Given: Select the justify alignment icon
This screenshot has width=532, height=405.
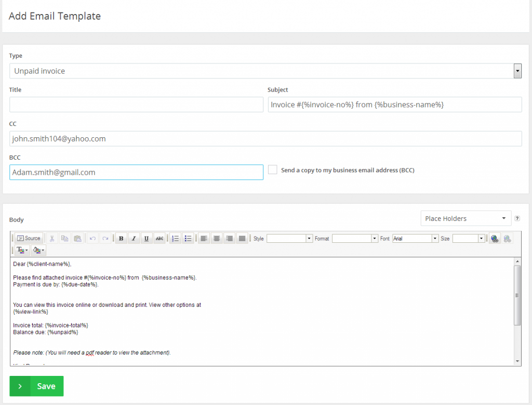Looking at the screenshot, I should [242, 238].
